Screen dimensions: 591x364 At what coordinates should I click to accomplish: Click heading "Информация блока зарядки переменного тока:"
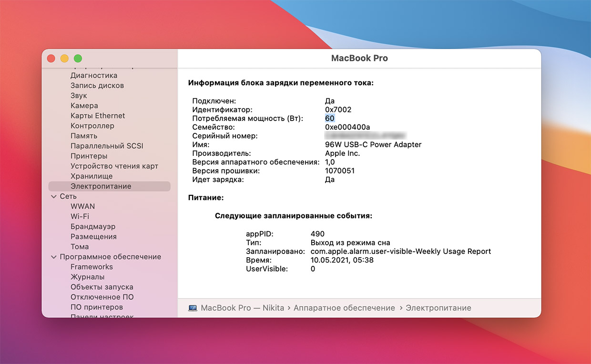coord(281,83)
